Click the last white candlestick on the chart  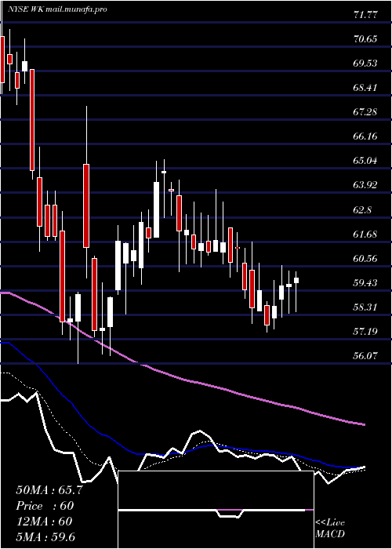pos(296,280)
